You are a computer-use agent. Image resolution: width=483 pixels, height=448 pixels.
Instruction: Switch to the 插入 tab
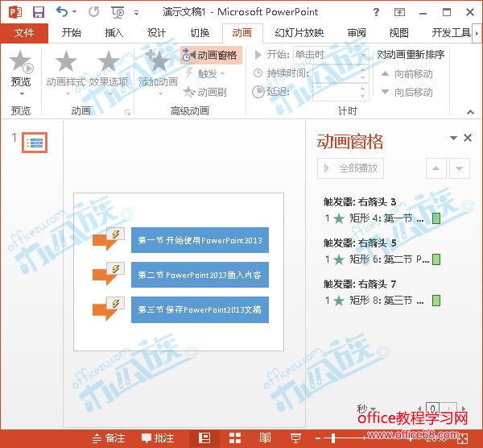click(x=114, y=33)
